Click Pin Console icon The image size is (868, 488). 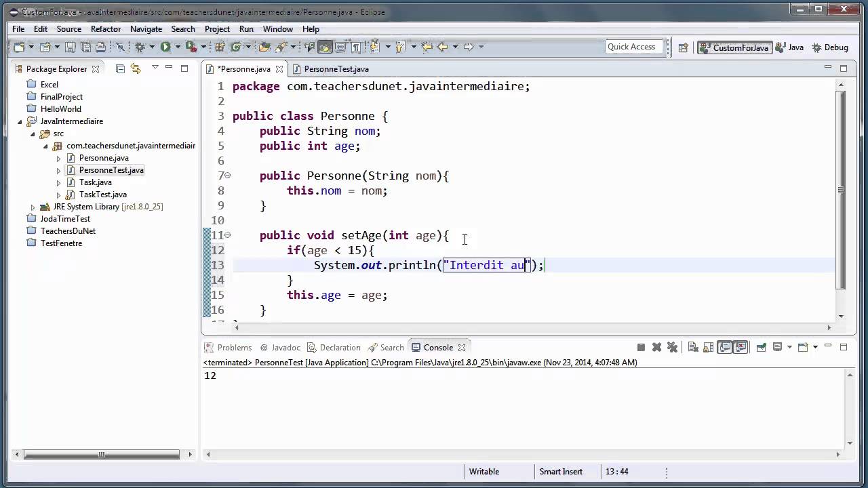(x=762, y=347)
